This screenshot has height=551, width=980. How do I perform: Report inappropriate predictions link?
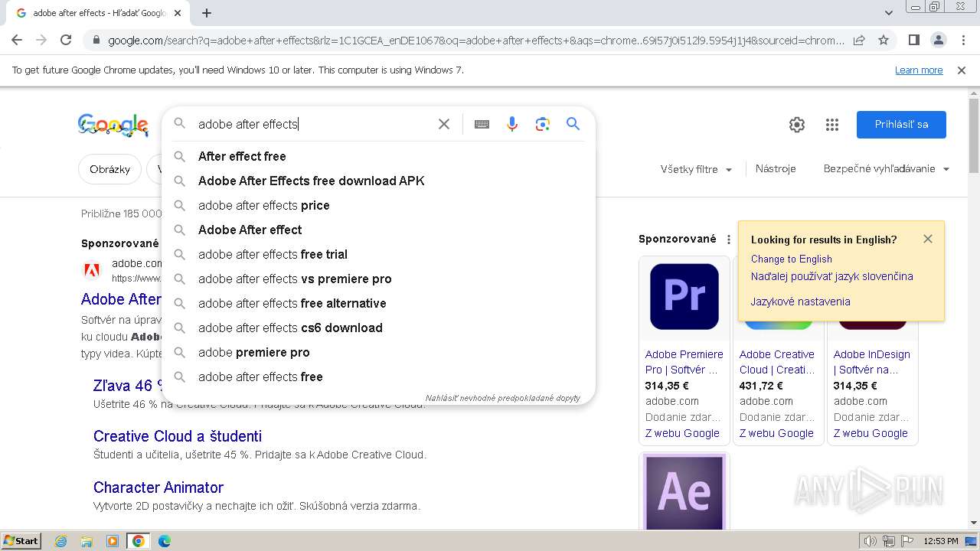(x=503, y=398)
